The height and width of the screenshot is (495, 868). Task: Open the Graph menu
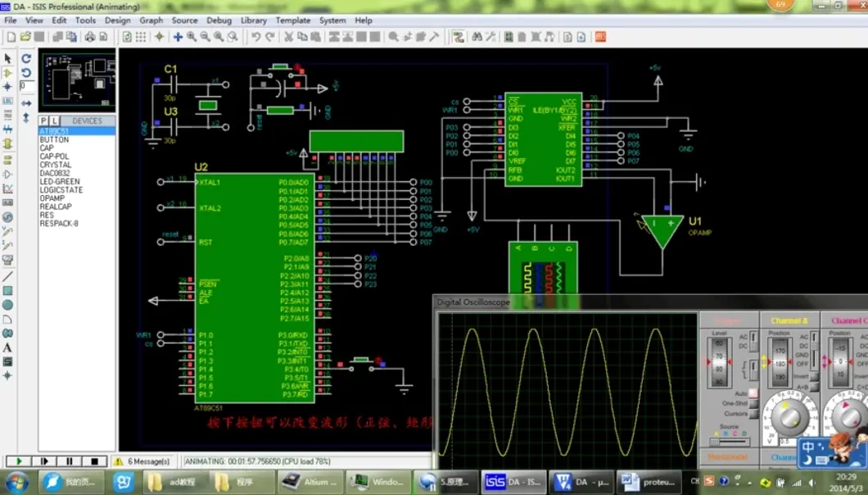(151, 20)
